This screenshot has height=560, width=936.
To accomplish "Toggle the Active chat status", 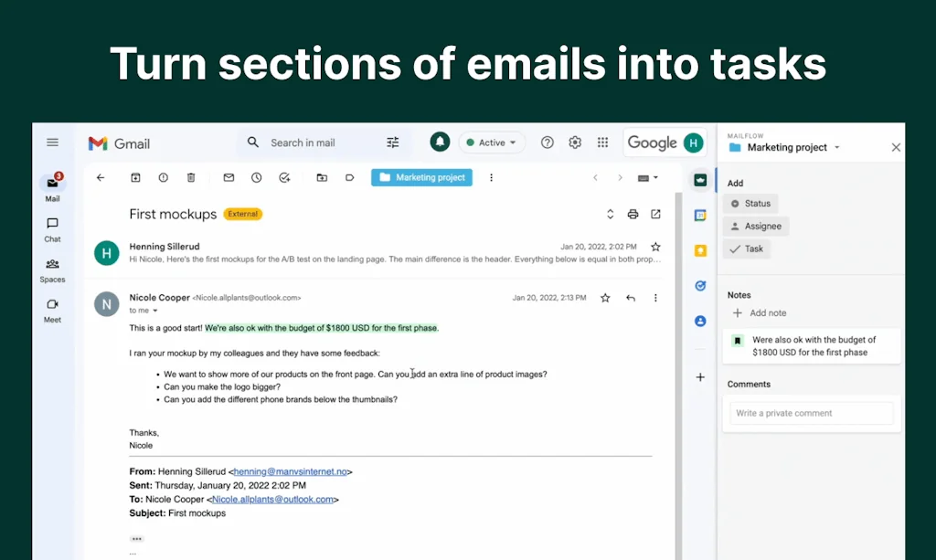I will point(491,143).
